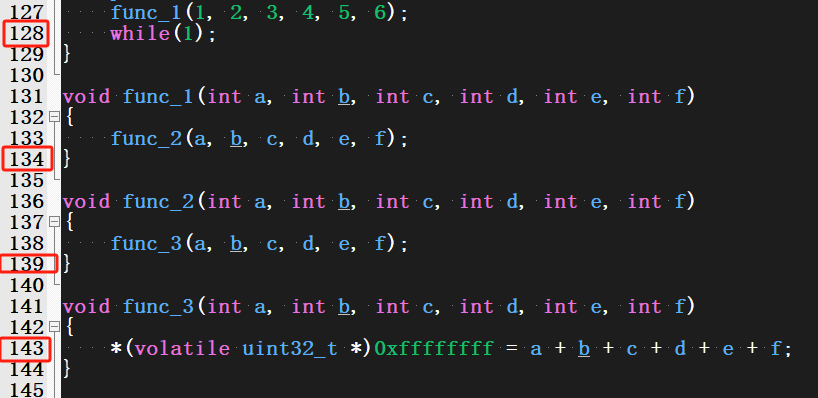
Task: Click line number 139 in the gutter
Action: click(x=26, y=264)
